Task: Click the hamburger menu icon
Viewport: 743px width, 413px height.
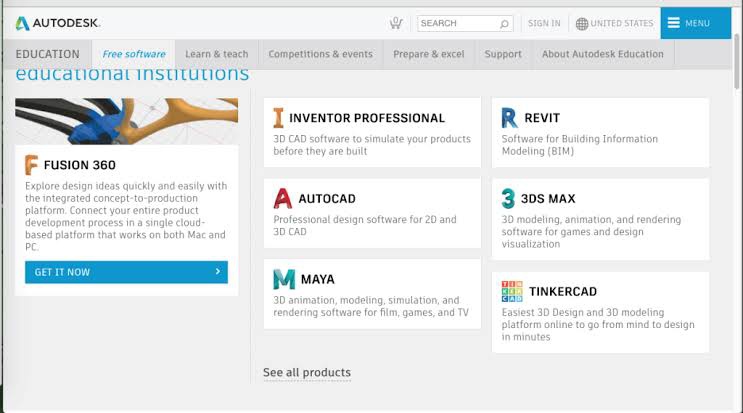Action: (x=673, y=23)
